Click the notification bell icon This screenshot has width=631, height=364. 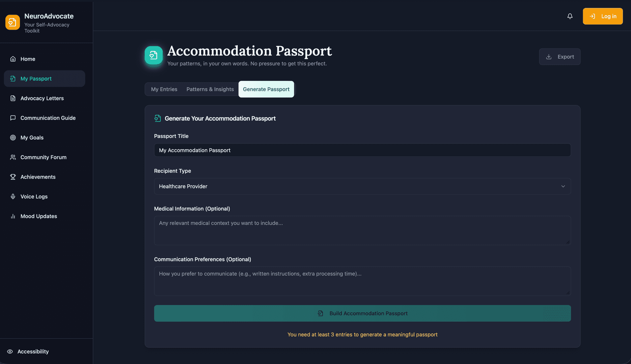click(570, 16)
